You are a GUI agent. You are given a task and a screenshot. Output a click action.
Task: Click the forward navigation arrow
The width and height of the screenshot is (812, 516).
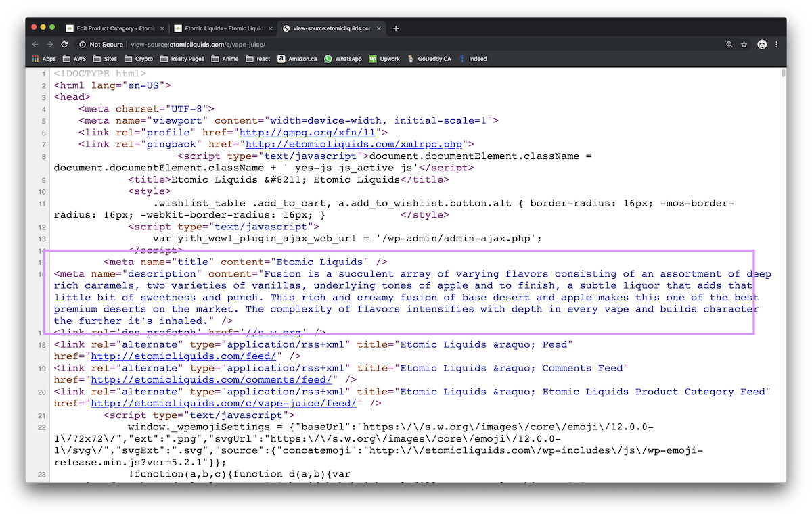coord(50,45)
